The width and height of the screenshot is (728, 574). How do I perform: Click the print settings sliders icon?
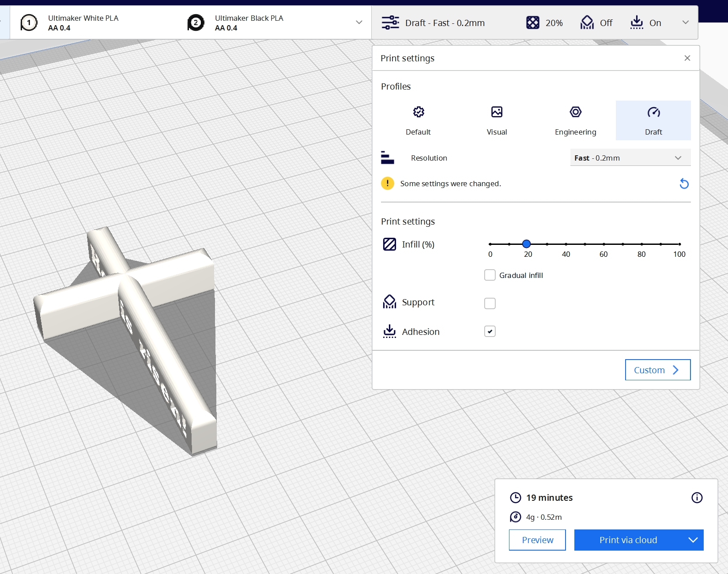click(x=390, y=23)
